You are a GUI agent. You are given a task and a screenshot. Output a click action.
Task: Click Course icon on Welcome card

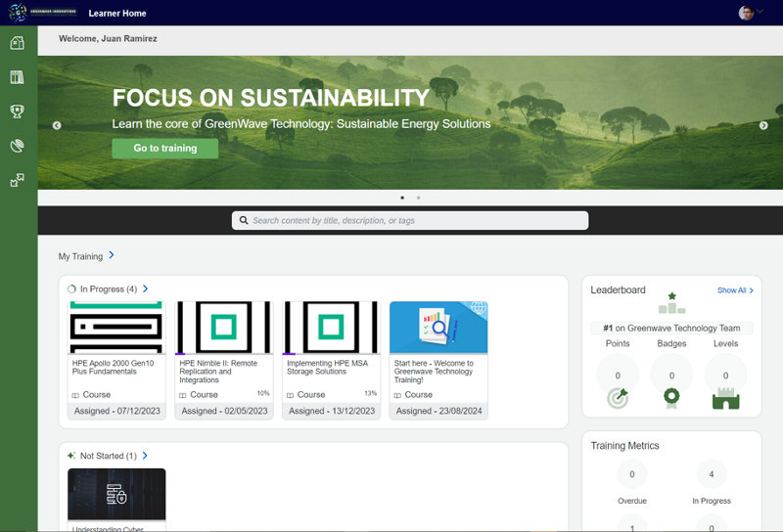(397, 395)
